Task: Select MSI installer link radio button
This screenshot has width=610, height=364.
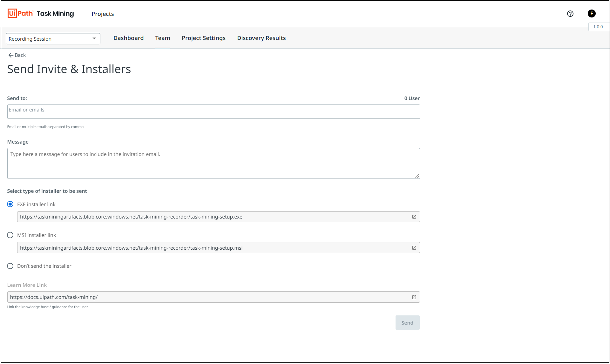Action: [10, 235]
